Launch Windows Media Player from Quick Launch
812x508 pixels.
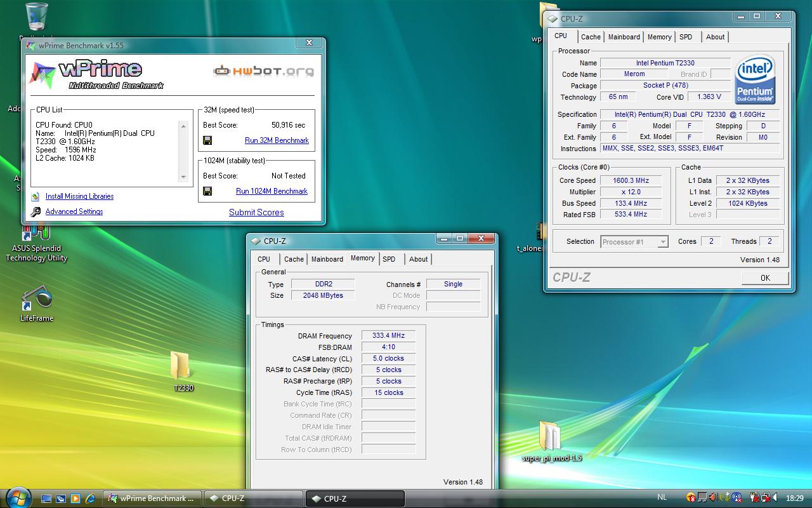point(75,498)
